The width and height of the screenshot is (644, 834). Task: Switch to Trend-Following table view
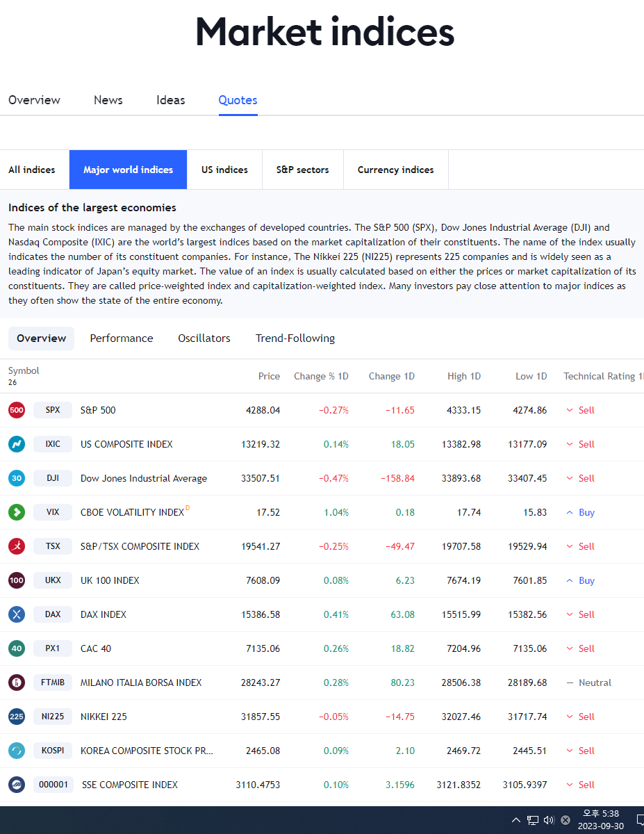click(x=295, y=338)
